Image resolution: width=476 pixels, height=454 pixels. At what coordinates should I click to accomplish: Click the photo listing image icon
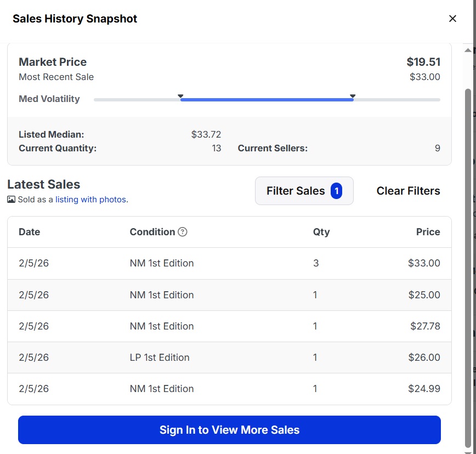[x=12, y=200]
